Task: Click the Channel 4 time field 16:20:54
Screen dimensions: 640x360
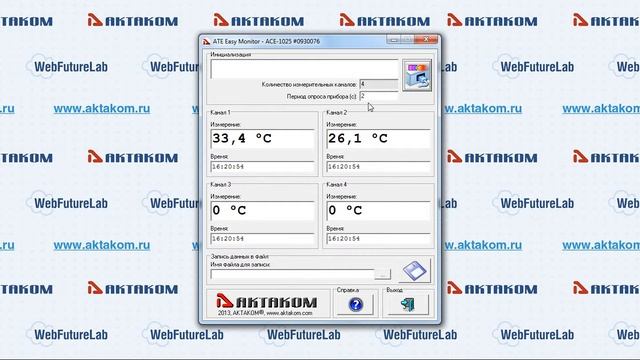Action: 378,238
